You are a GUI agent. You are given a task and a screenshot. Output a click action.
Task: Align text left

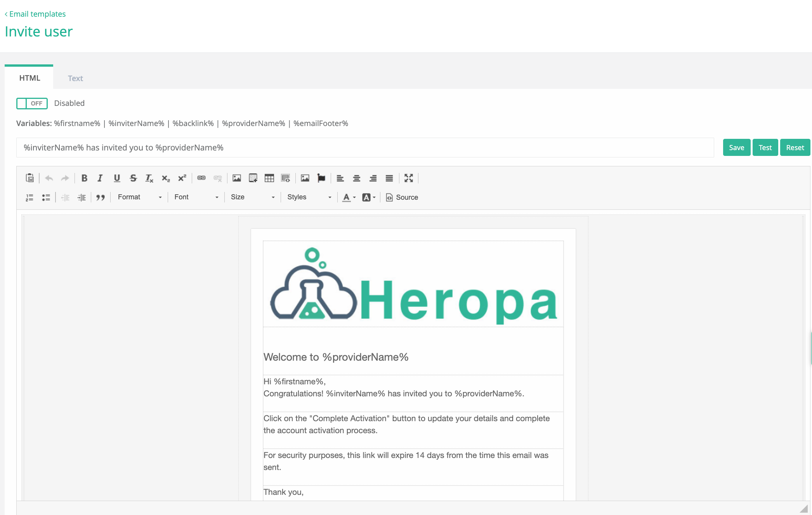(x=340, y=178)
